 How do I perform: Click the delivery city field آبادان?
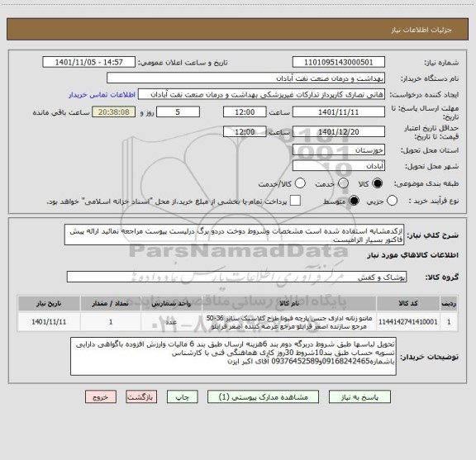click(x=339, y=166)
